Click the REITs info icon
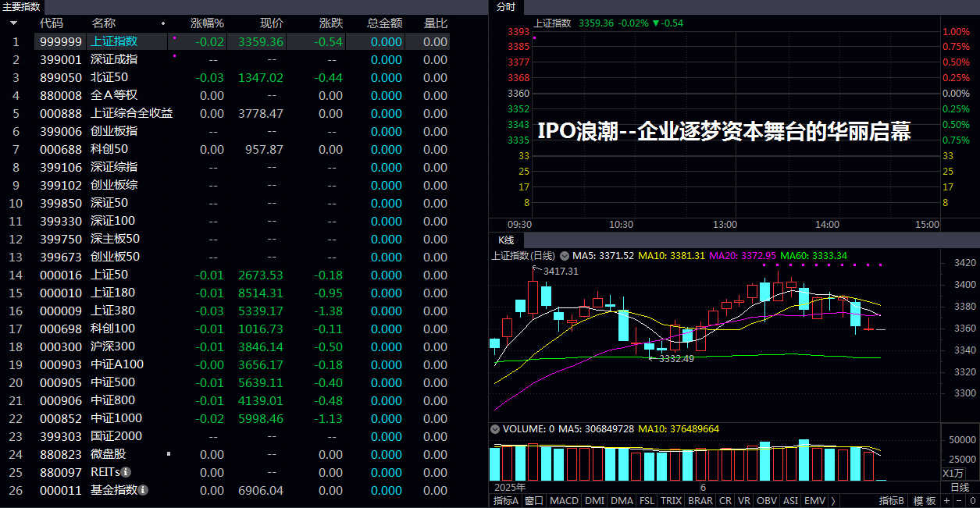Screen dimensions: 980x508 coord(126,472)
